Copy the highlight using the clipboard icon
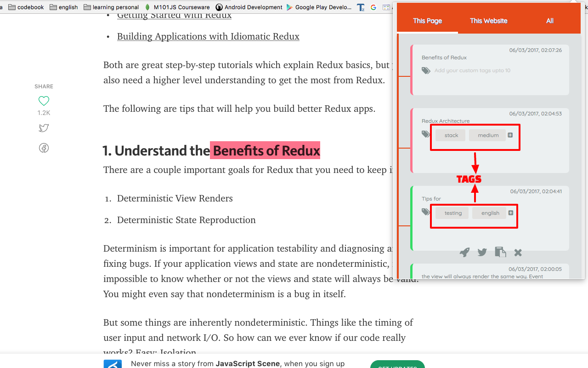 pos(500,252)
